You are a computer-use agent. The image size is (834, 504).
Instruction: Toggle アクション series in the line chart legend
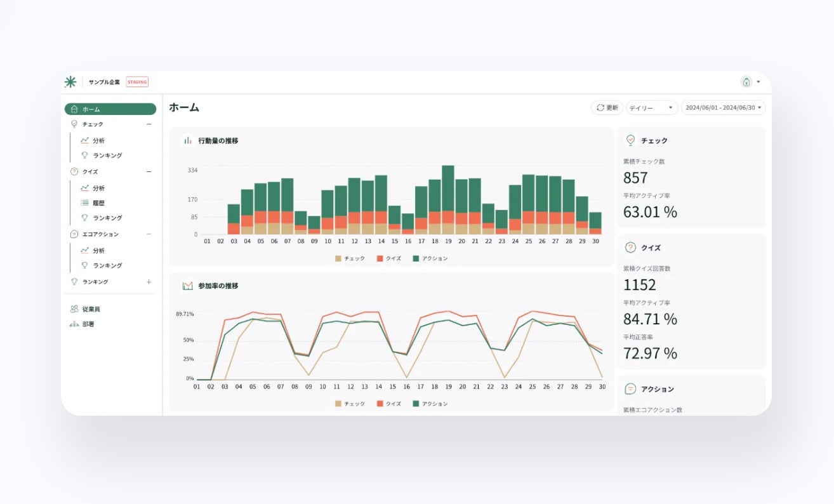pyautogui.click(x=430, y=404)
